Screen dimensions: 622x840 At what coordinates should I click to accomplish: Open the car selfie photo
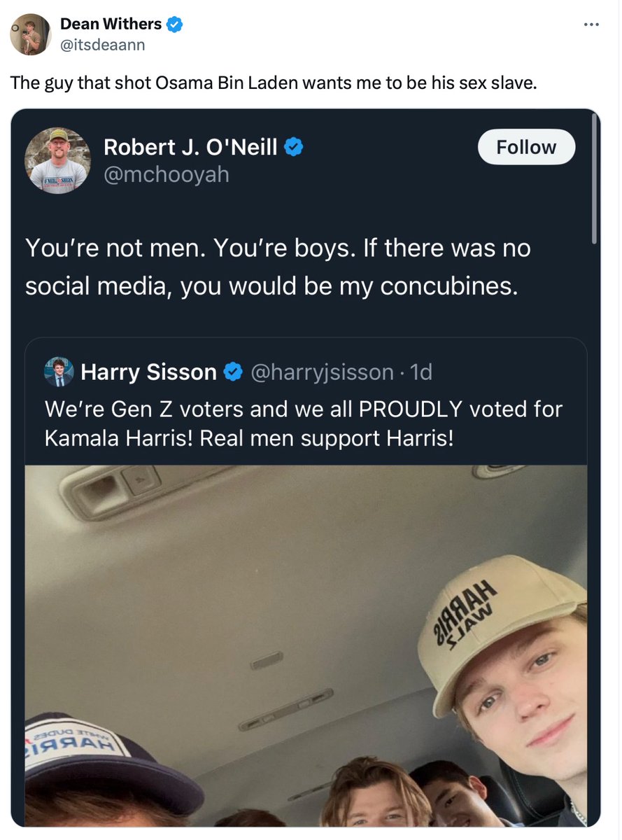coord(306,644)
